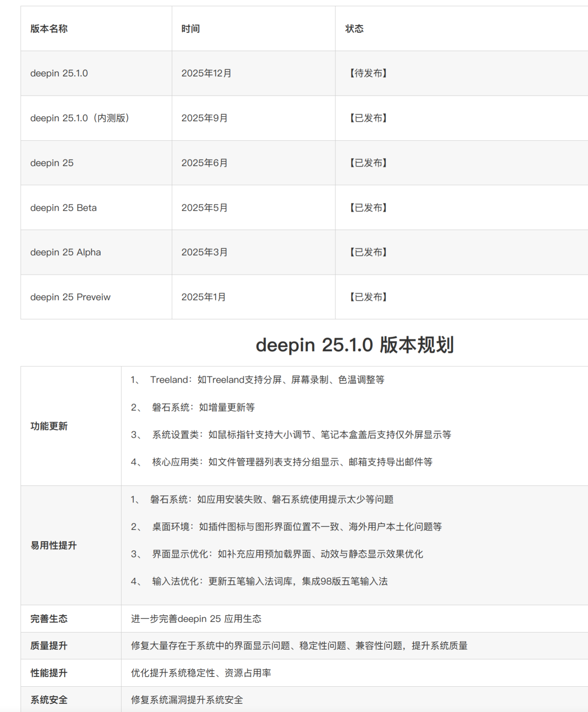This screenshot has width=588, height=712.
Task: Click the "deepin 25.1.0 版本规划" heading
Action: tap(354, 345)
